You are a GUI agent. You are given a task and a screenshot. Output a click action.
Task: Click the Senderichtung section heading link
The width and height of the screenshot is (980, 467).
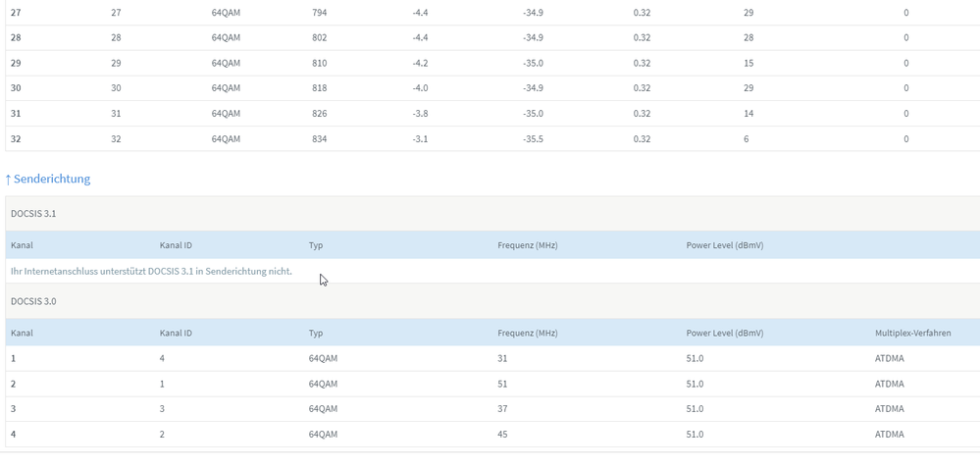coord(47,179)
